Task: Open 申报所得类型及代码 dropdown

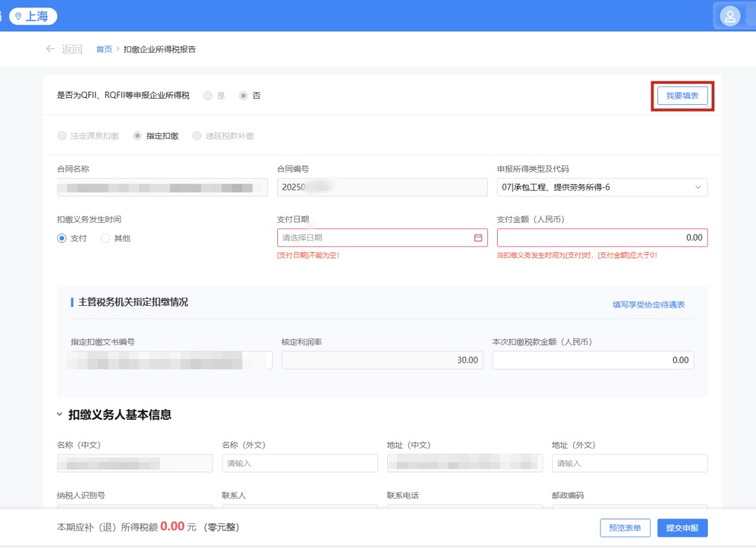Action: [602, 187]
